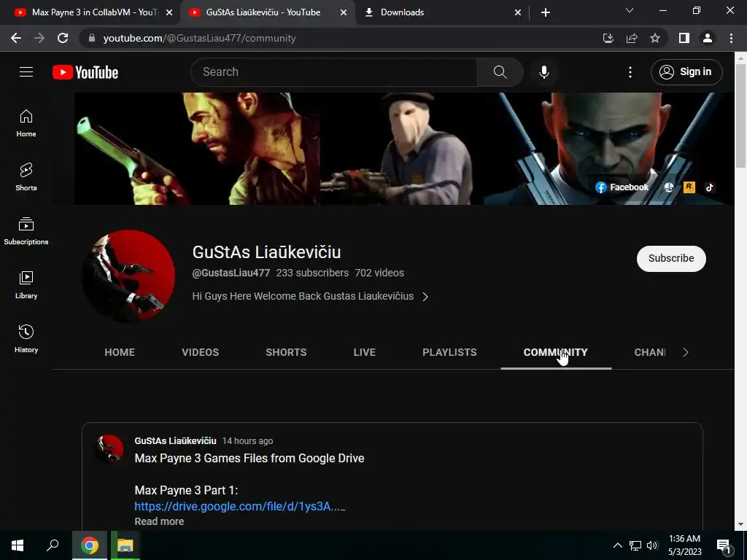Open the round banner link icon beside Facebook
Viewport: 747px width, 560px height.
669,187
